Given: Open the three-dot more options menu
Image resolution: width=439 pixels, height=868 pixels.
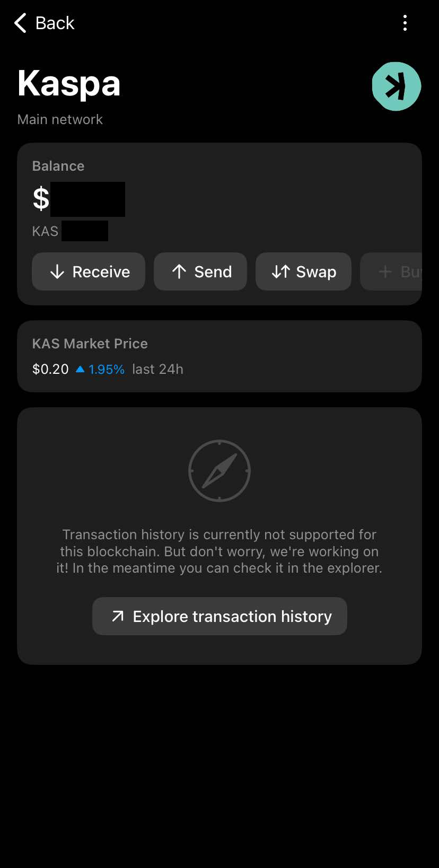Looking at the screenshot, I should (x=405, y=23).
